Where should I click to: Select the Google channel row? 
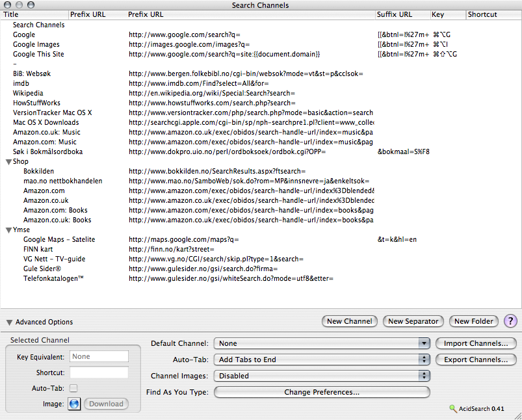click(x=24, y=34)
